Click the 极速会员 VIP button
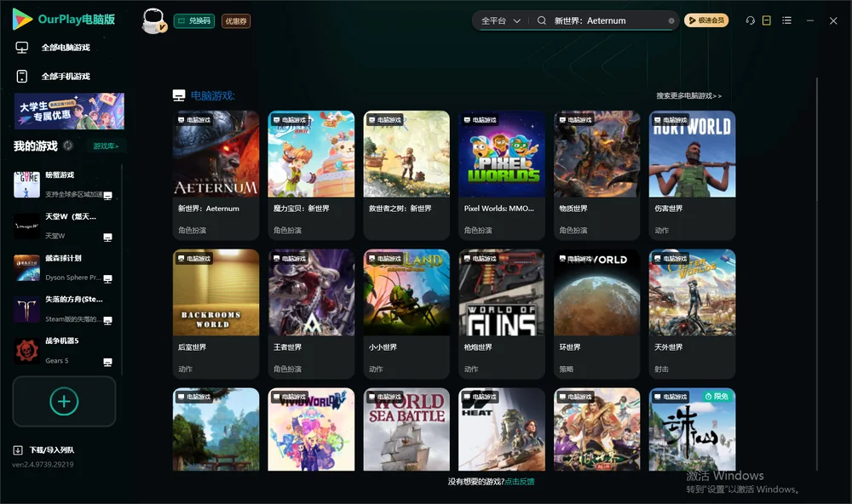 705,20
